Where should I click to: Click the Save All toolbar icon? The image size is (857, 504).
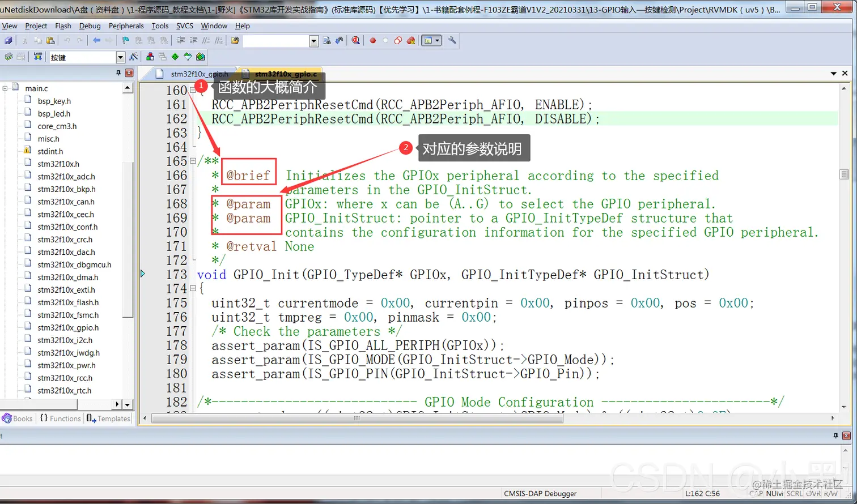[x=8, y=40]
